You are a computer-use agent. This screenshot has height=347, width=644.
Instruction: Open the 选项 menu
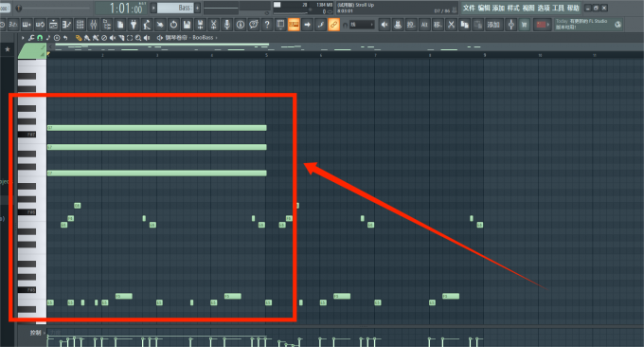point(544,8)
